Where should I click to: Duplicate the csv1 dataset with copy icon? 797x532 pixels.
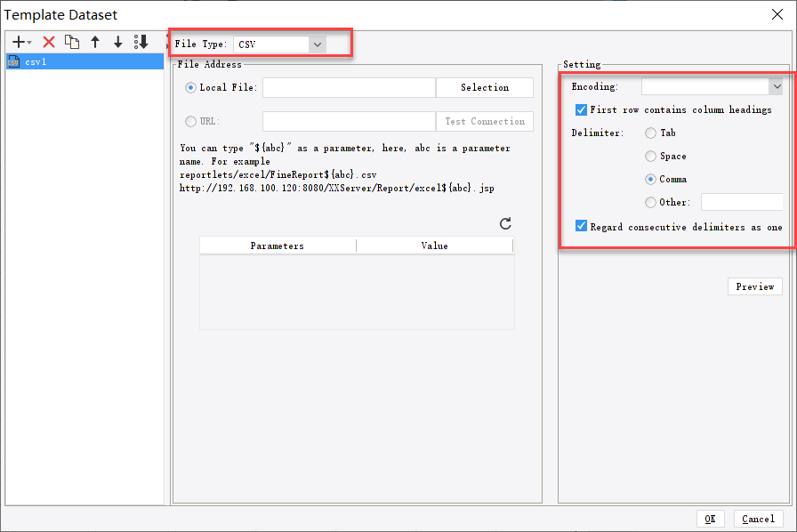click(x=72, y=41)
